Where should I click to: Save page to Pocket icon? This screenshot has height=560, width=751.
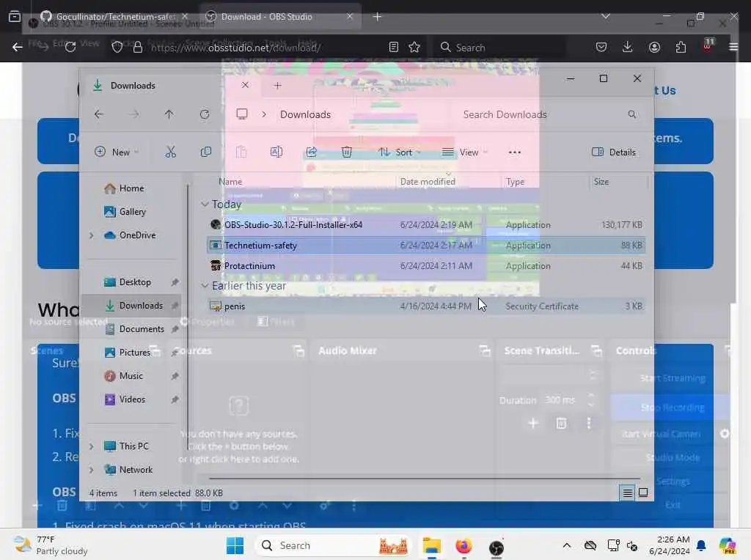[601, 47]
